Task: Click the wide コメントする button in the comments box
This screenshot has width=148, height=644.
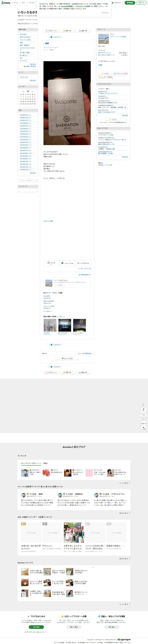Action: 67,359
